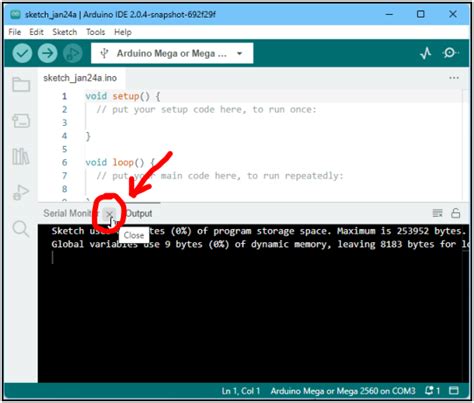
Task: Maximize the Arduino IDE window
Action: coord(421,14)
